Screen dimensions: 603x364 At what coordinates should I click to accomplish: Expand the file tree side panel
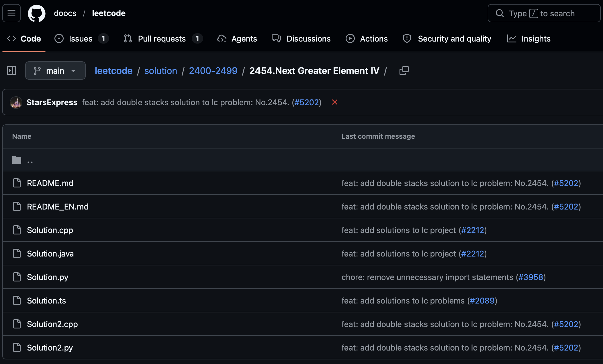coord(11,71)
